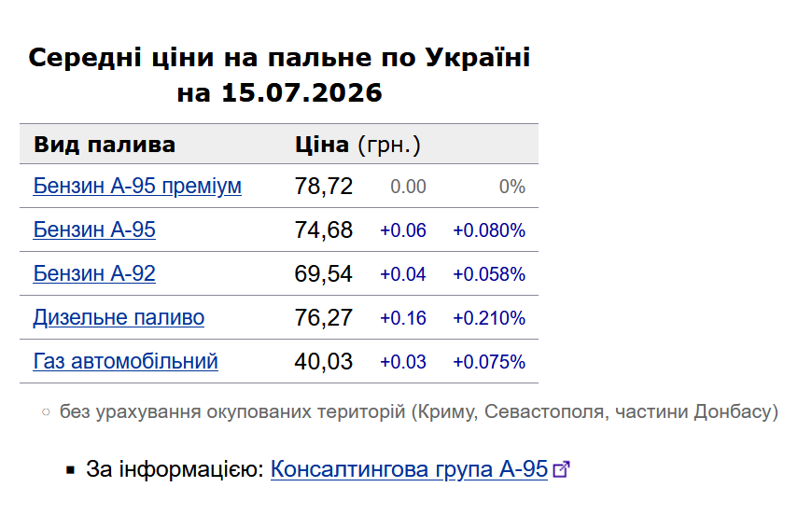The image size is (812, 515).
Task: Select the 76,27 diesel price value
Action: click(324, 317)
